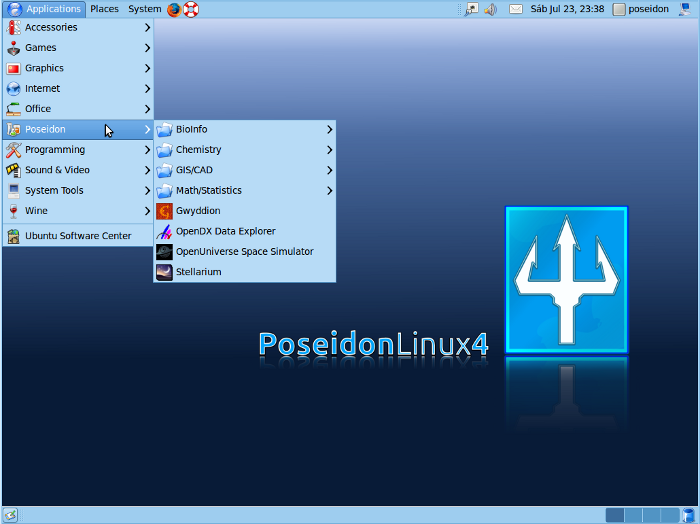Image resolution: width=700 pixels, height=524 pixels.
Task: Open Ubuntu Software Center
Action: tap(77, 236)
